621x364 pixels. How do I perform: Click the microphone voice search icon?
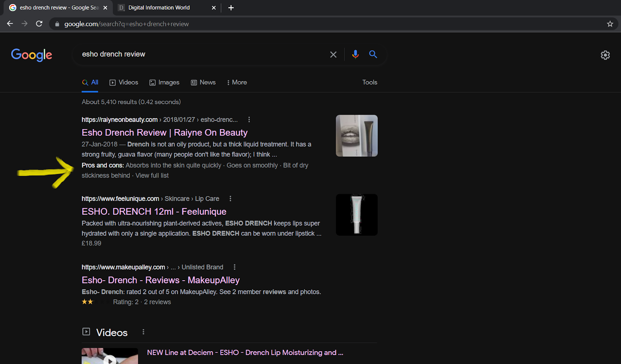click(x=355, y=54)
